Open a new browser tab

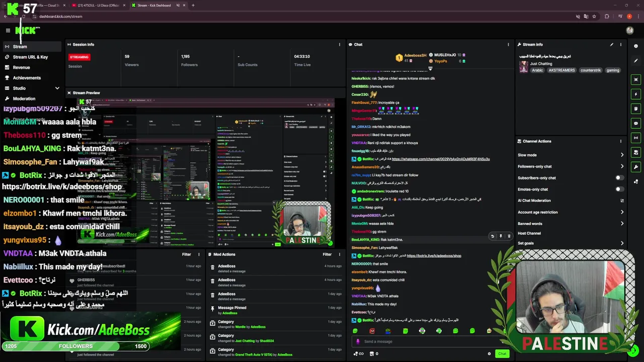coord(193,5)
